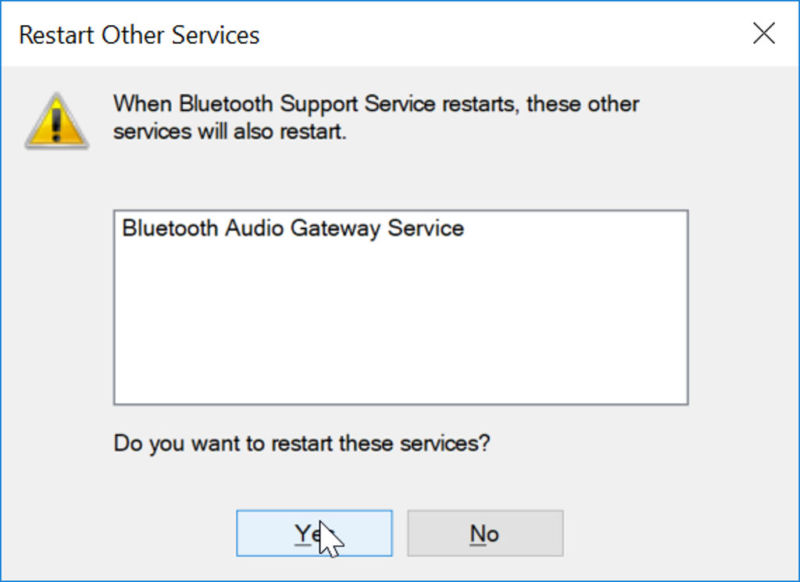The image size is (800, 582).
Task: Activate the highlighted default Yes option
Action: (x=313, y=532)
